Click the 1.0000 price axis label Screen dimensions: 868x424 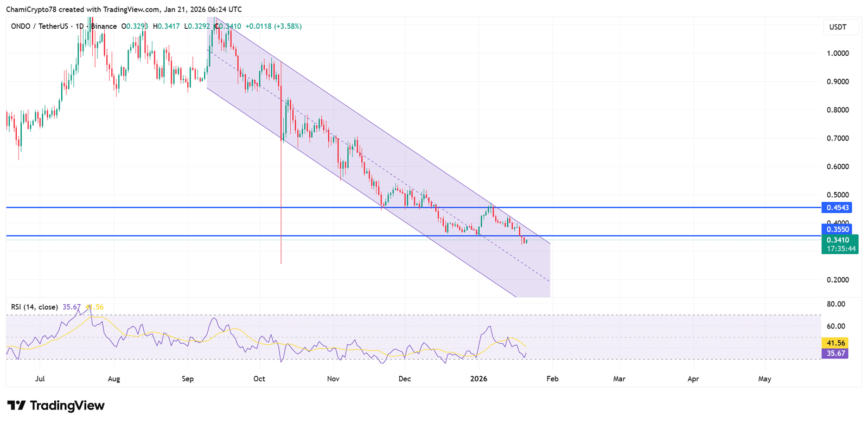coord(838,53)
